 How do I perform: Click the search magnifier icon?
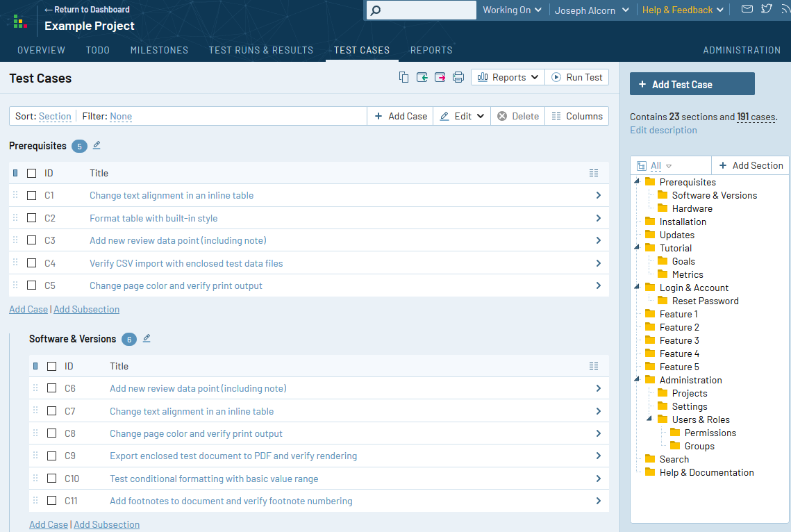[x=376, y=10]
